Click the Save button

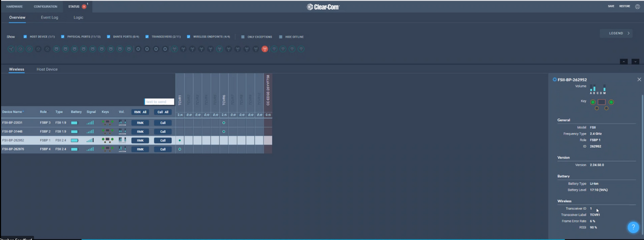click(x=611, y=6)
